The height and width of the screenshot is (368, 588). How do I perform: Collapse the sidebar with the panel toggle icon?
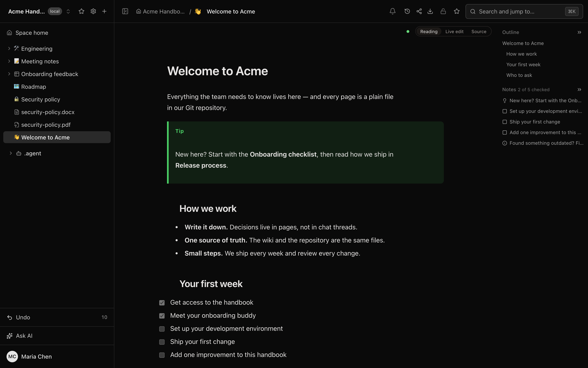pos(125,11)
